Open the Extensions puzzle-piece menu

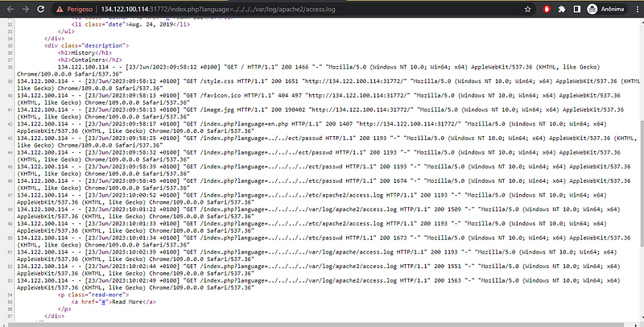[x=561, y=9]
